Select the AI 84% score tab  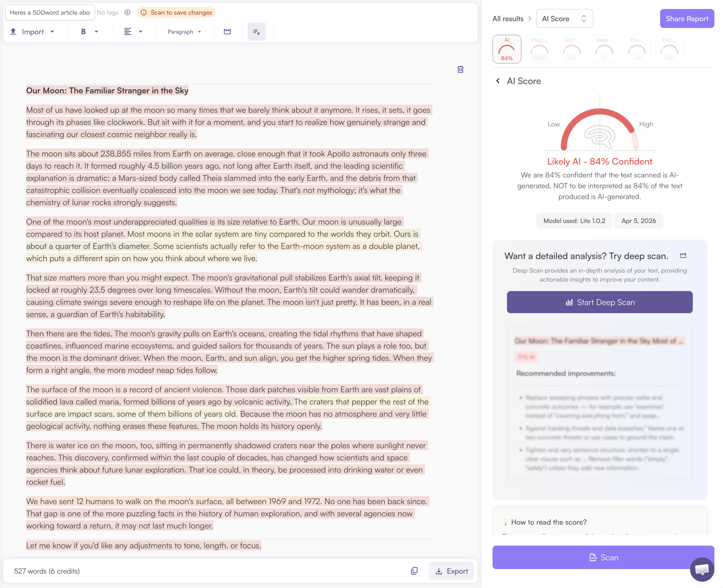pyautogui.click(x=507, y=49)
